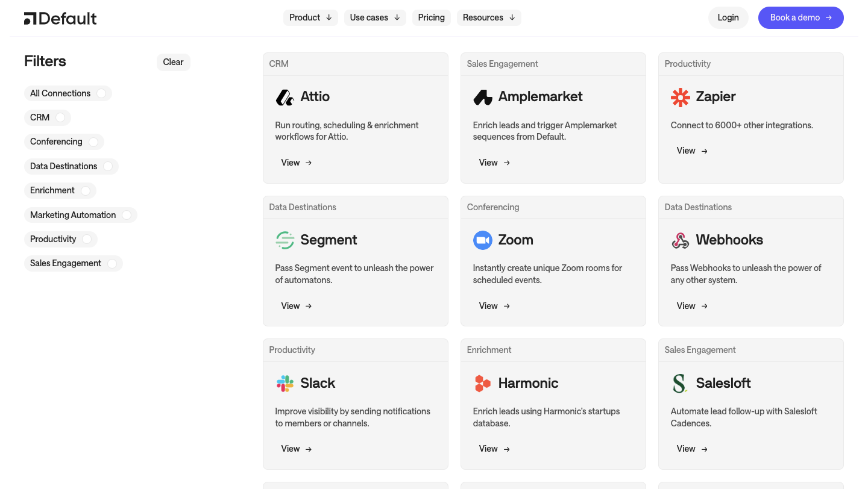Click the Amplemarket logo icon

click(x=482, y=97)
